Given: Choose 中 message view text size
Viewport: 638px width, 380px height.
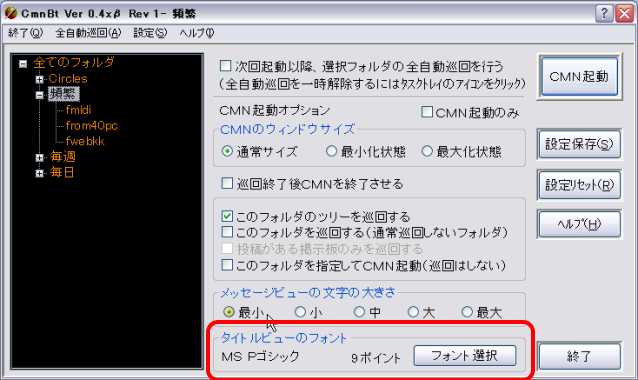Looking at the screenshot, I should [x=359, y=312].
